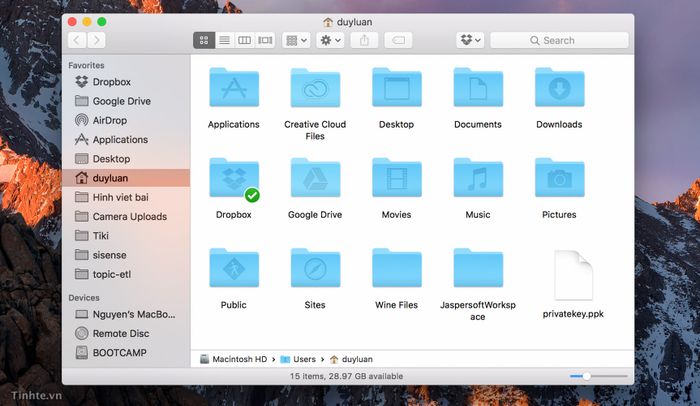Open the Applications folder icon in the file grid
Image resolution: width=700 pixels, height=406 pixels.
(233, 90)
